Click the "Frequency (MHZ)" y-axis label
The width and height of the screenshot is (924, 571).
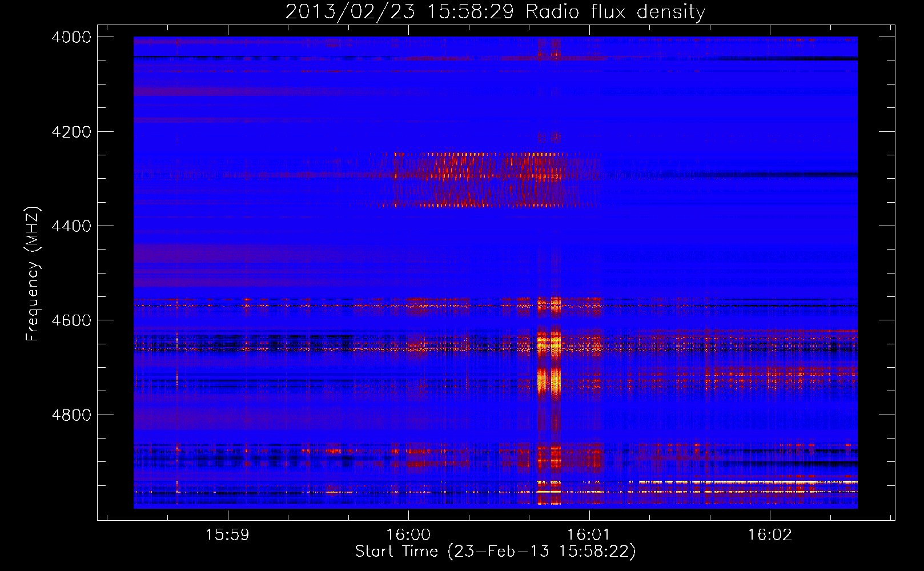[x=33, y=274]
